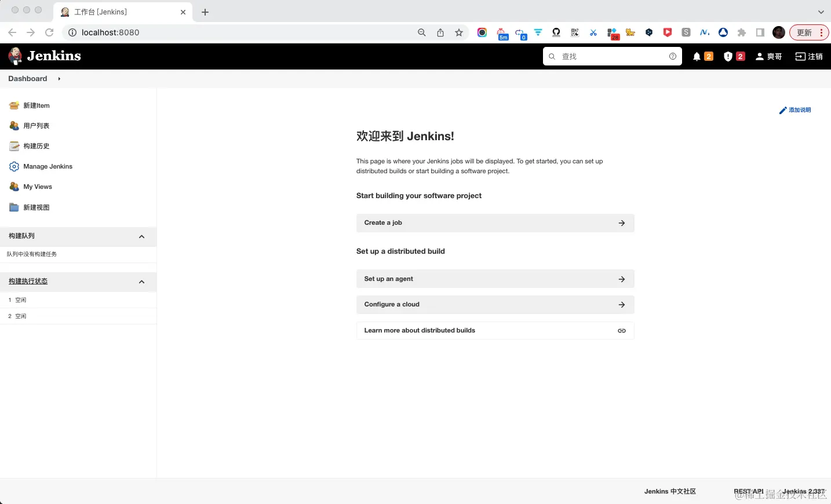Open the 爽哥 user profile
This screenshot has width=831, height=504.
coord(769,56)
